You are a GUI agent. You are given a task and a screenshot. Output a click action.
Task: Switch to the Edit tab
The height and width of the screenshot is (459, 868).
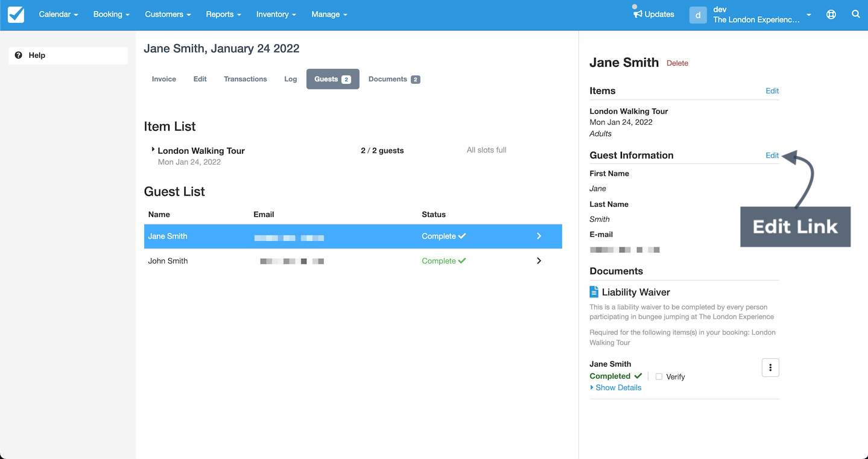point(200,79)
